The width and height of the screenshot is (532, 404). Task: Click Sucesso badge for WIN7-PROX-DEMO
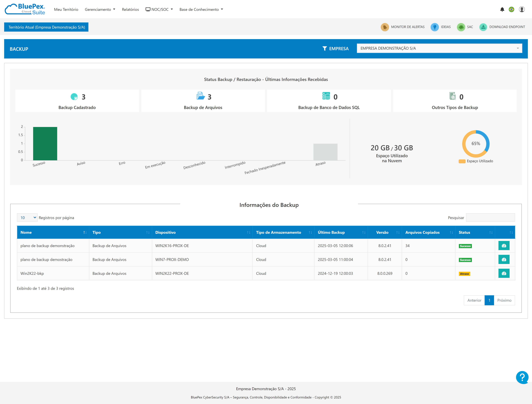(465, 260)
